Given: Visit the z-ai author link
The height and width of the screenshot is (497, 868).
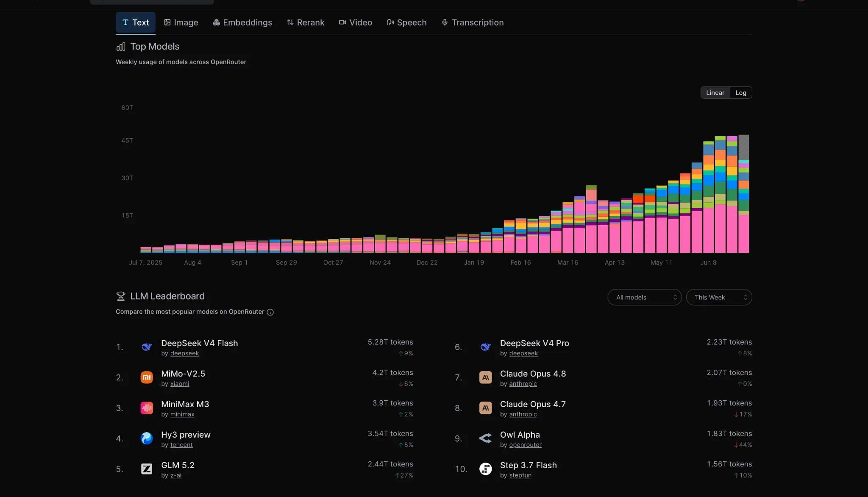Looking at the screenshot, I should (x=176, y=475).
